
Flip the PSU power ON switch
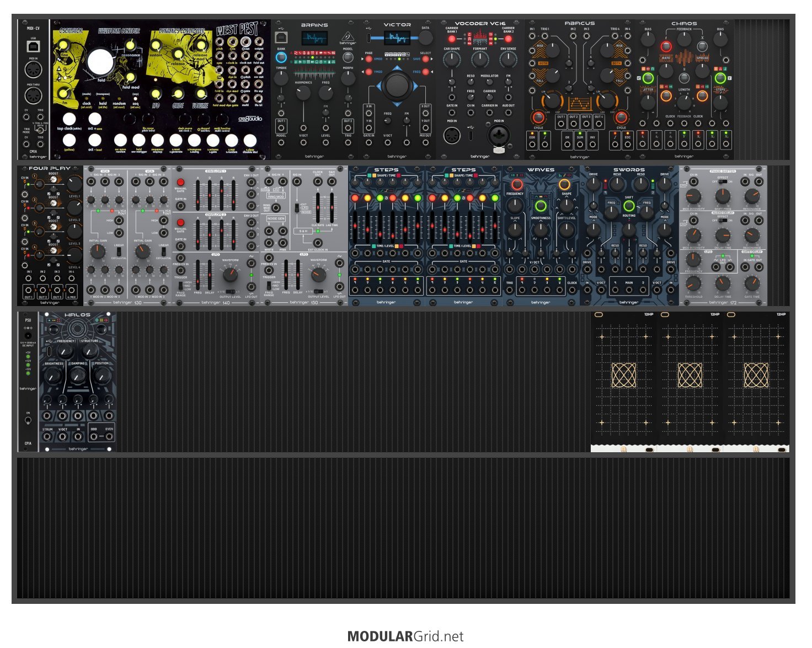pos(28,421)
